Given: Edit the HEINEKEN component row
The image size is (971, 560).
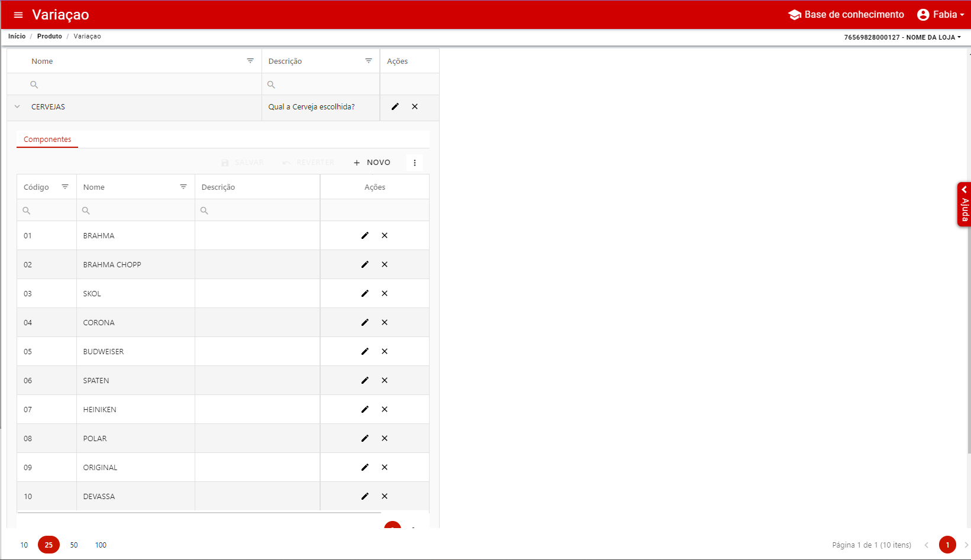Looking at the screenshot, I should [365, 409].
